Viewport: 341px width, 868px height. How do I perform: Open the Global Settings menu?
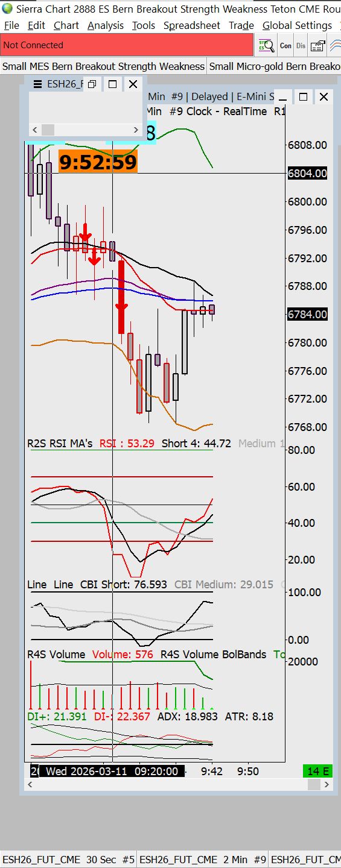pos(298,25)
